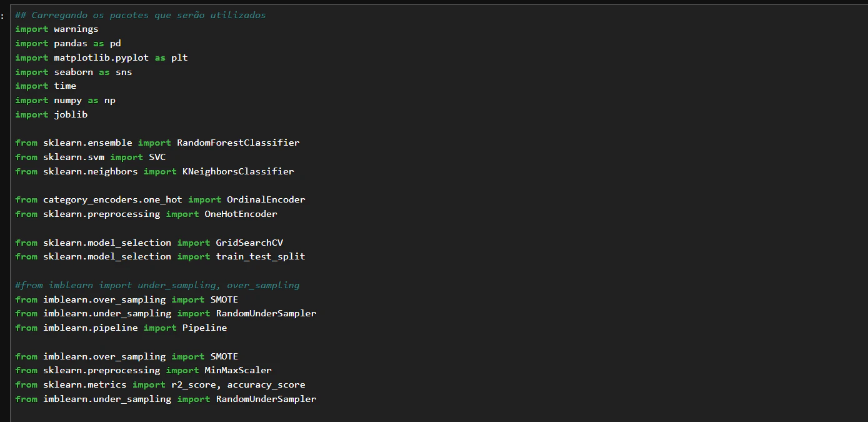Screen dimensions: 868x422
Task: Click the 'numpy' module name
Action: click(x=67, y=101)
